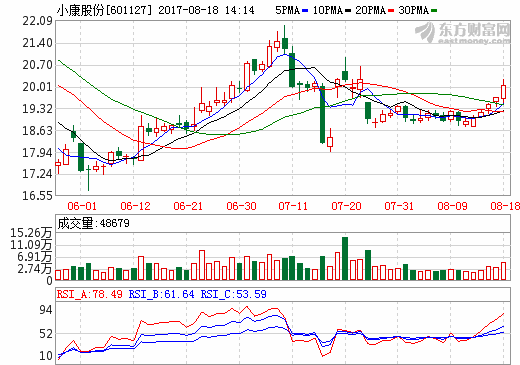Click the last red candlestick at 08-18
This screenshot has width=520, height=365.
point(503,92)
